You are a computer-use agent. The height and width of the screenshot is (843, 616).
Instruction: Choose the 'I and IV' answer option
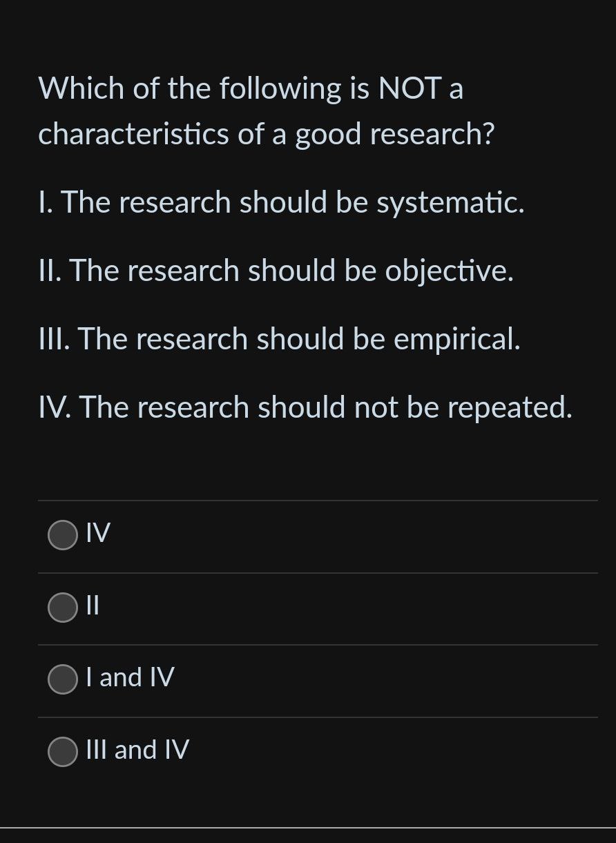tap(62, 679)
